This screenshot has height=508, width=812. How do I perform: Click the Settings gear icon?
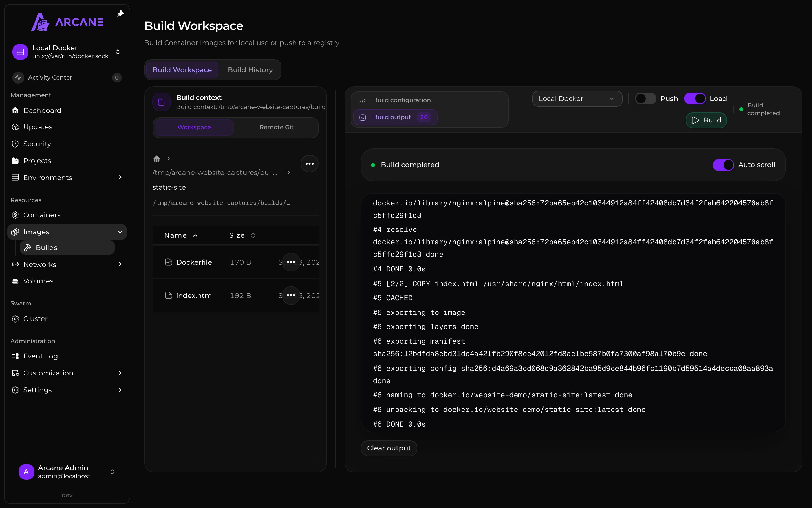click(15, 390)
